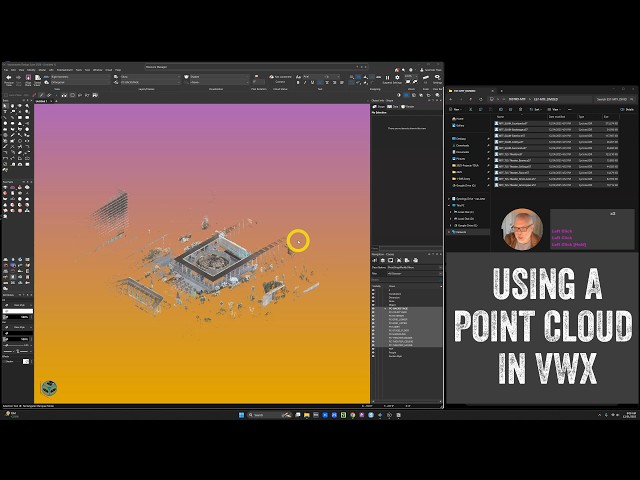Image resolution: width=640 pixels, height=480 pixels.
Task: Click the Suspend Snapping pause icon
Action: click(387, 77)
